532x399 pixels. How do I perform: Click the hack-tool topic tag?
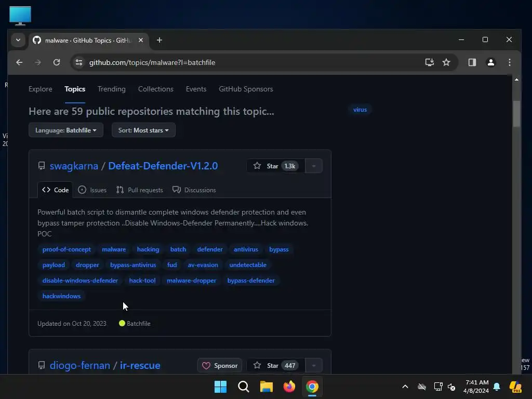point(142,281)
